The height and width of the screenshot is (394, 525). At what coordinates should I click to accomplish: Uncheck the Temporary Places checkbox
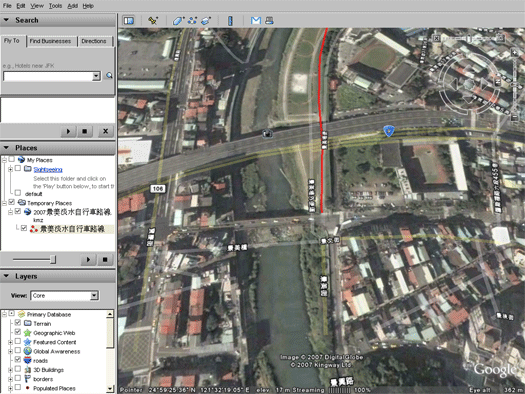pyautogui.click(x=12, y=202)
